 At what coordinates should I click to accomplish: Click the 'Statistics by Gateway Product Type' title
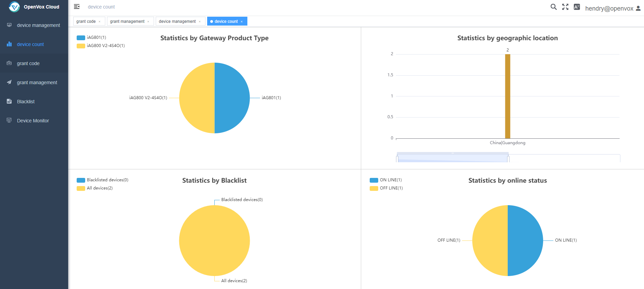click(x=214, y=38)
